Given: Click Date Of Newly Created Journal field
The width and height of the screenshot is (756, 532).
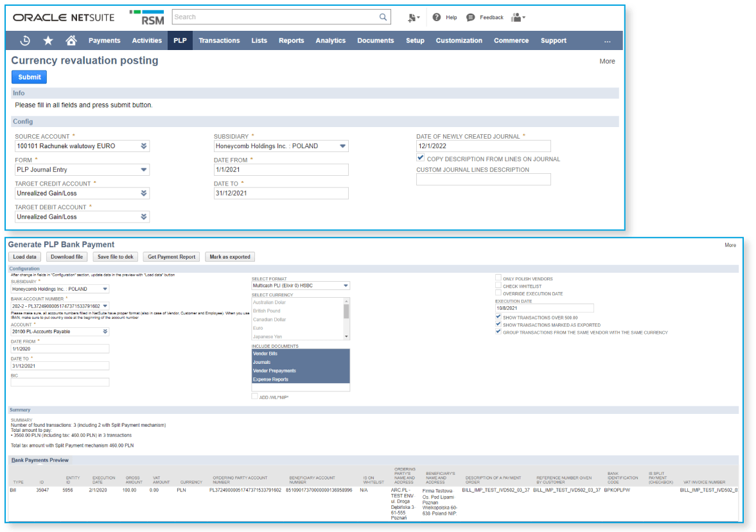Looking at the screenshot, I should click(x=483, y=146).
